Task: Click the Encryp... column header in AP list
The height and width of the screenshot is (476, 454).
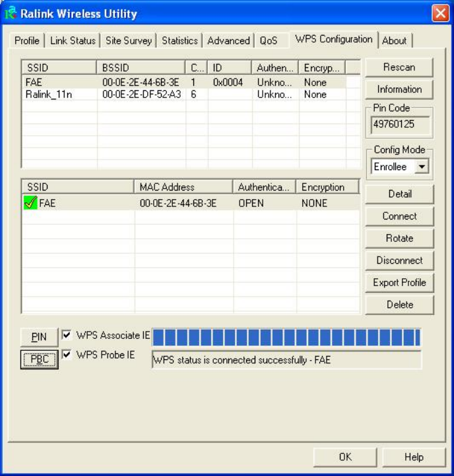Action: pos(322,67)
